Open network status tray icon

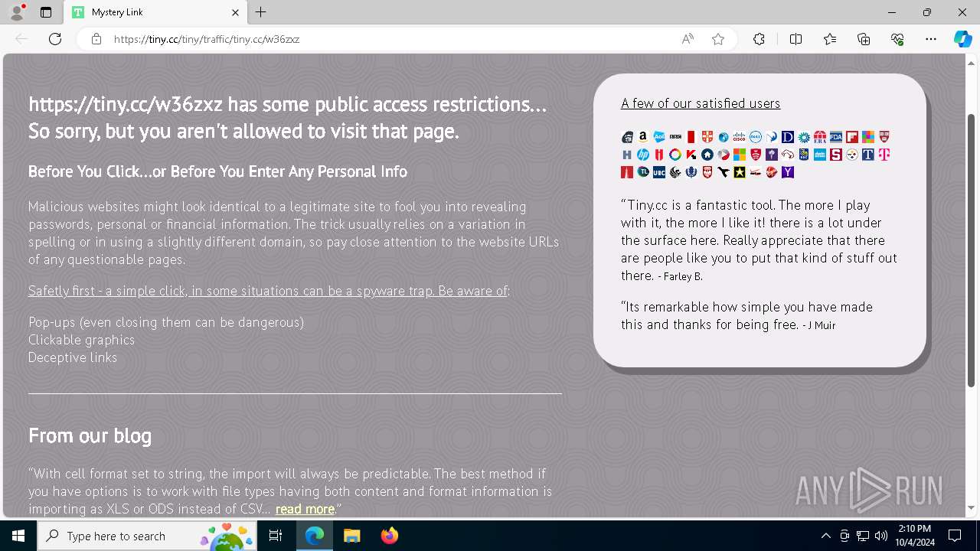(x=863, y=536)
